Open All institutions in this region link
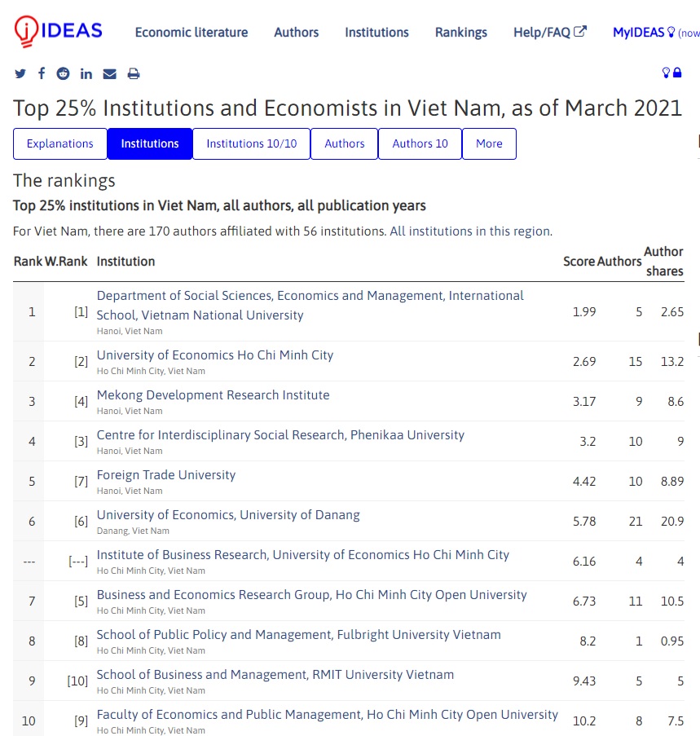 (471, 231)
